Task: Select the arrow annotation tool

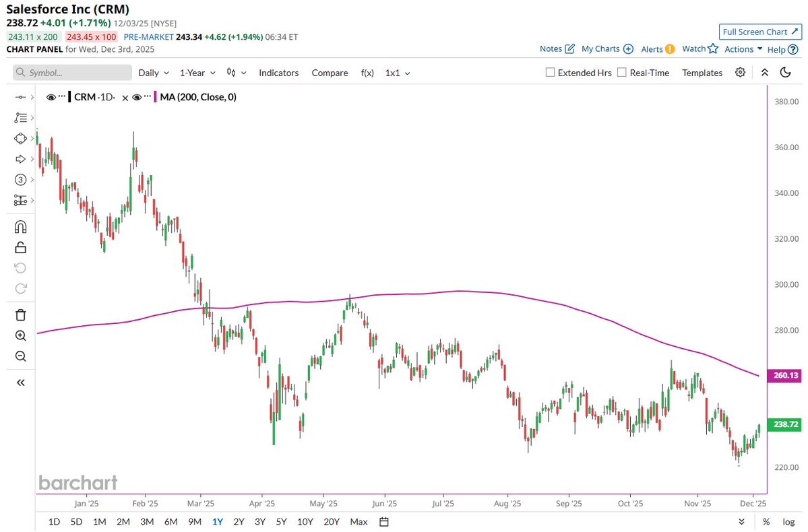Action: (x=20, y=159)
